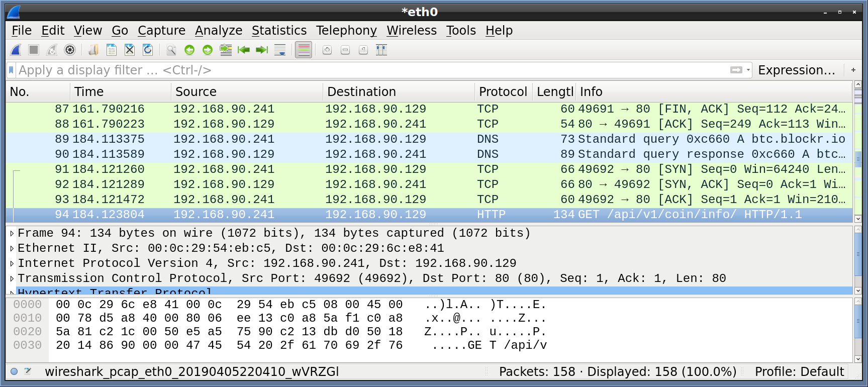The height and width of the screenshot is (387, 868).
Task: Zoom in packet text
Action: [x=327, y=50]
